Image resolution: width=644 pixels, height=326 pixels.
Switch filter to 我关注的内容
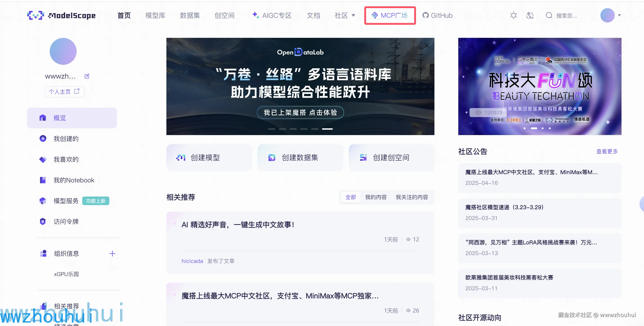pos(411,197)
